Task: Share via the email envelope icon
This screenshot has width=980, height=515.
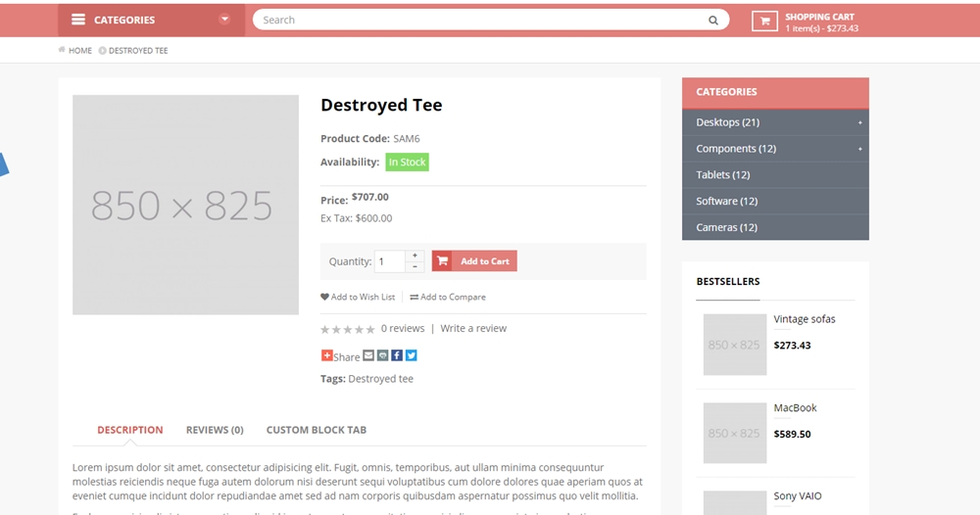Action: [368, 355]
